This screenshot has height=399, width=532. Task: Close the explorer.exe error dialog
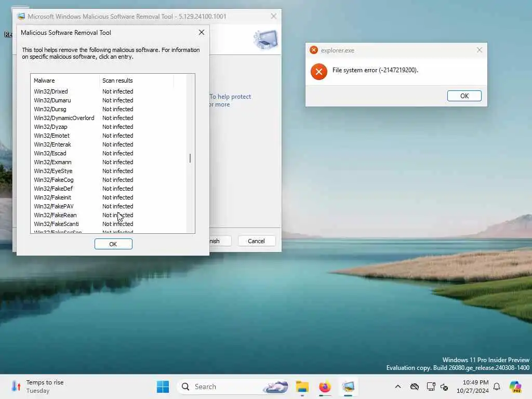coord(479,50)
